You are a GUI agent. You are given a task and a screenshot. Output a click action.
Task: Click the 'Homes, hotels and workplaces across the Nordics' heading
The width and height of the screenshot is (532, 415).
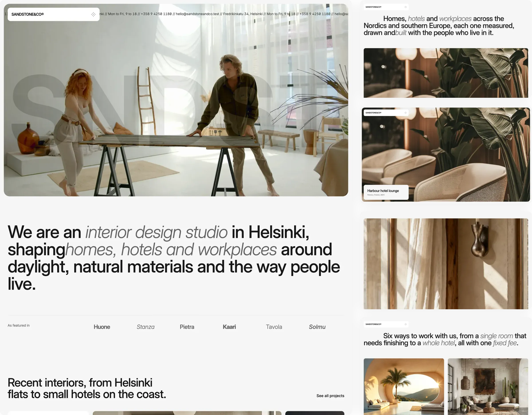click(x=439, y=25)
